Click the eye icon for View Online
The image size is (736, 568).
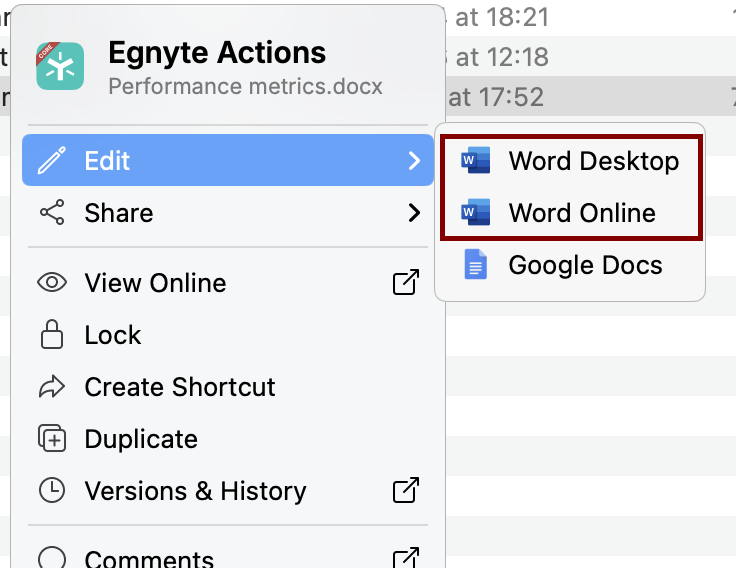coord(52,283)
